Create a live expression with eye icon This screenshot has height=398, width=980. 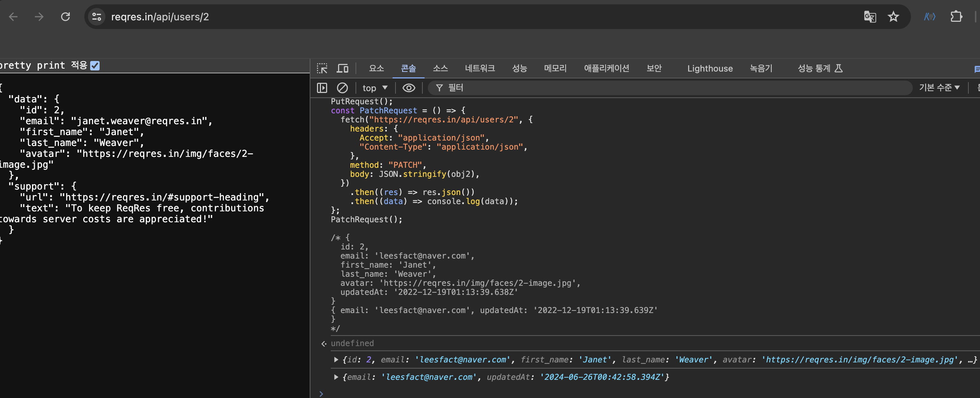409,88
